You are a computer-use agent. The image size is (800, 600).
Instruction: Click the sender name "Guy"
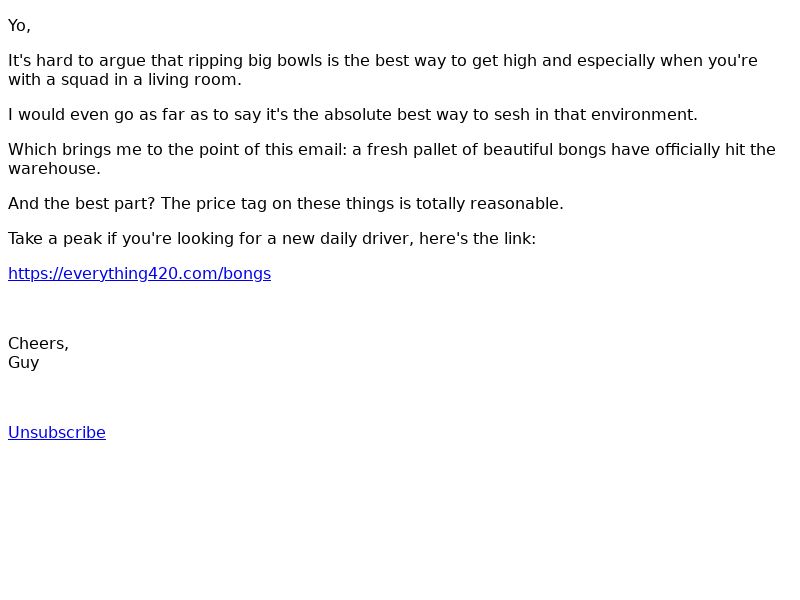[x=23, y=363]
